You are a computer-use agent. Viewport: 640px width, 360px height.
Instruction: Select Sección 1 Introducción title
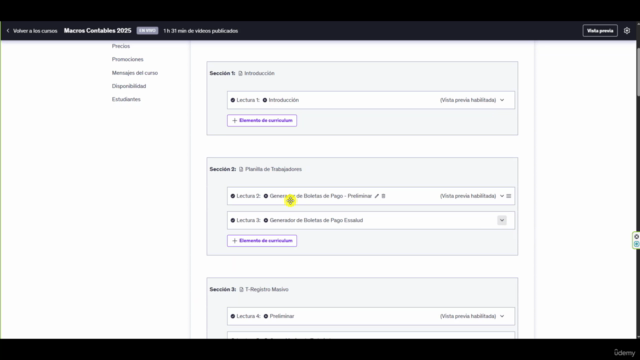(259, 73)
